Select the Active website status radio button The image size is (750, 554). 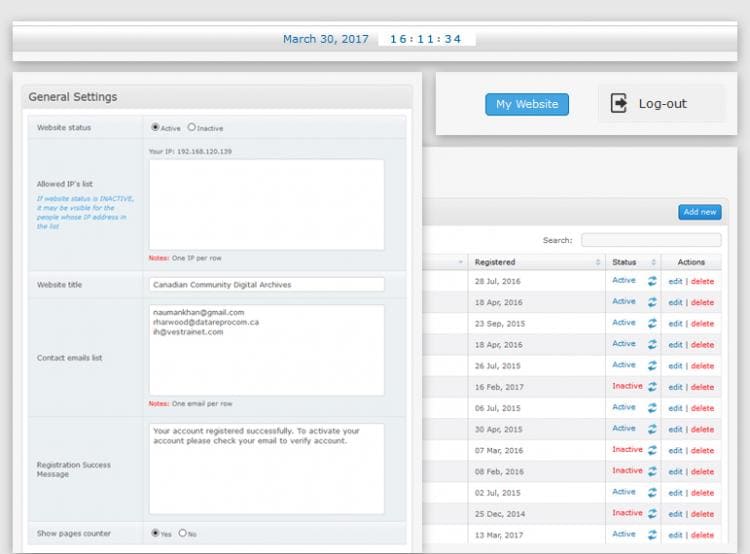point(155,128)
